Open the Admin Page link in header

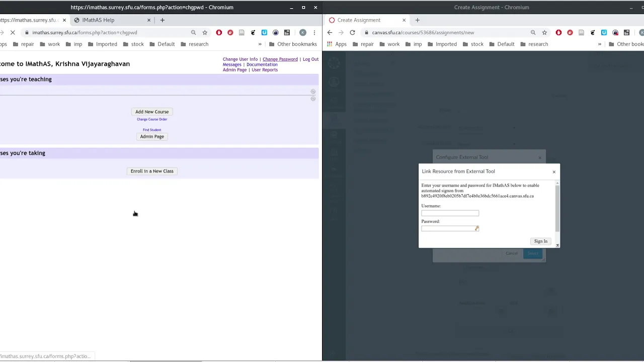pos(234,70)
